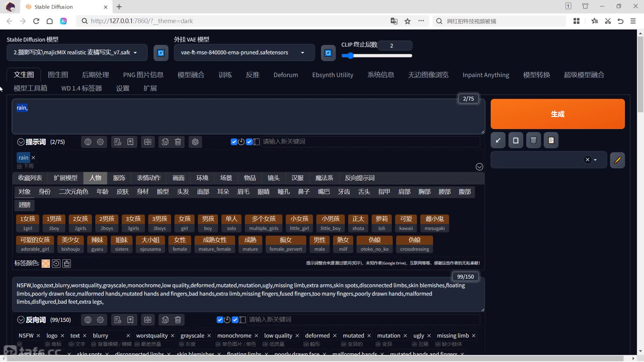Click the blank page button under Generate
The image size is (644, 362).
click(x=516, y=140)
